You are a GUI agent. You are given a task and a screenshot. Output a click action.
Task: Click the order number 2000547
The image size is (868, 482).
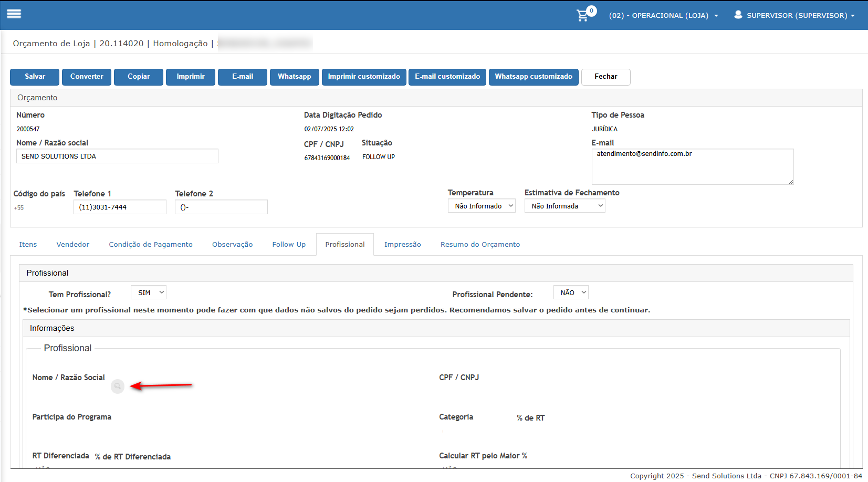[28, 129]
